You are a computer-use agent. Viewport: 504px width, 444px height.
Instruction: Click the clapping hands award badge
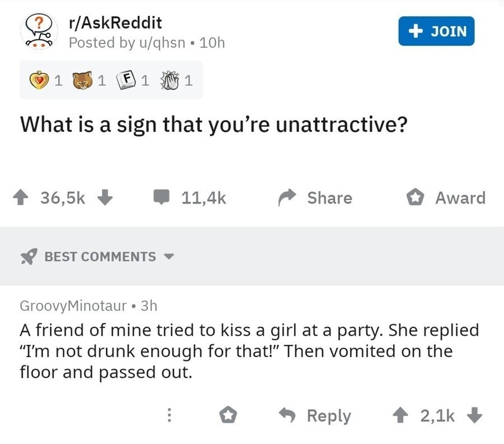[169, 81]
